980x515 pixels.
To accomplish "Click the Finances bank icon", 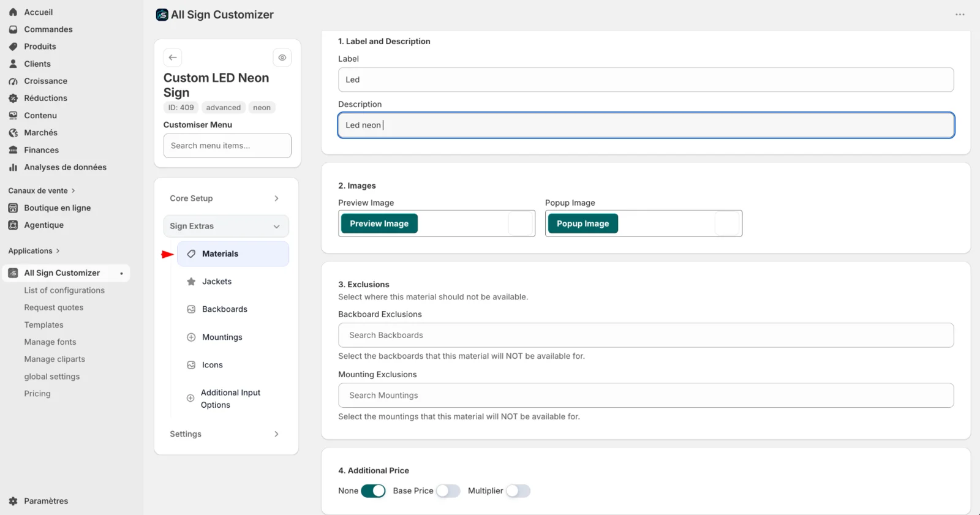I will [x=13, y=150].
